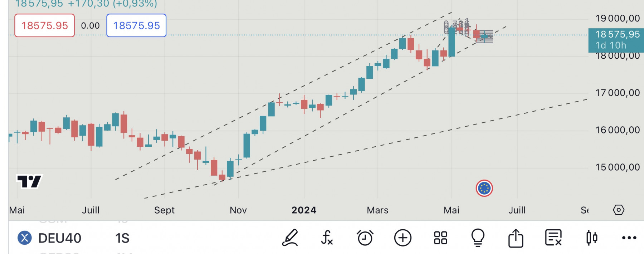The height and width of the screenshot is (254, 644).
Task: Tap the share upload icon
Action: pos(516,238)
